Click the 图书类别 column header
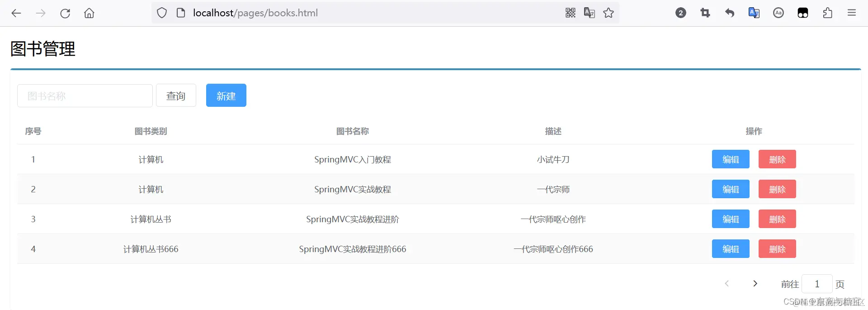Image resolution: width=868 pixels, height=310 pixels. [x=151, y=131]
